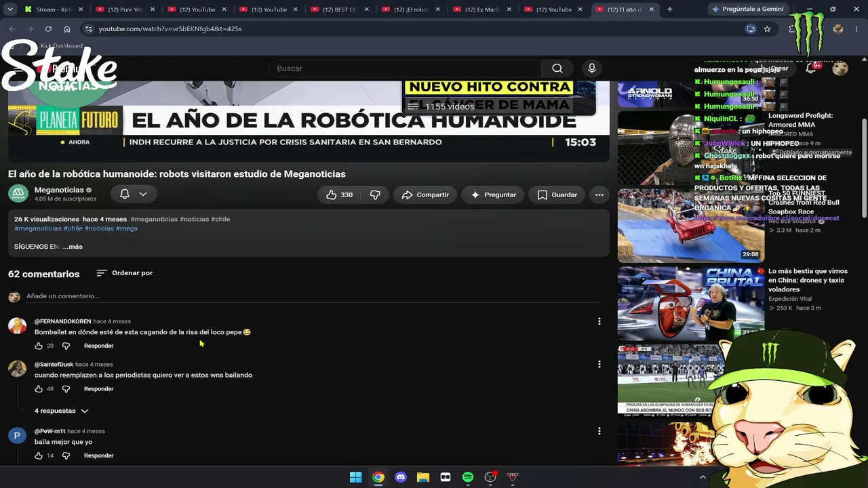
Task: Open options menu for FERNANDOKOREN's comment
Action: (x=599, y=321)
